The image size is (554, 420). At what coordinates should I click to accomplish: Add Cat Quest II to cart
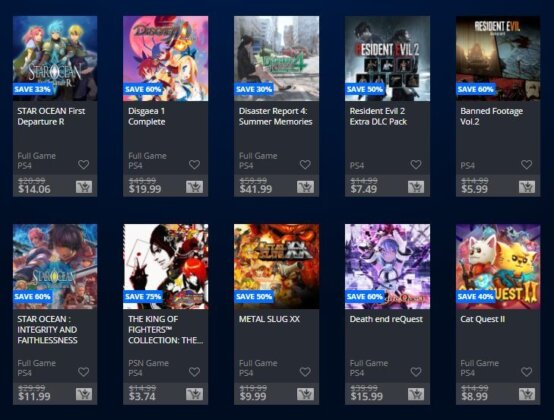point(527,394)
